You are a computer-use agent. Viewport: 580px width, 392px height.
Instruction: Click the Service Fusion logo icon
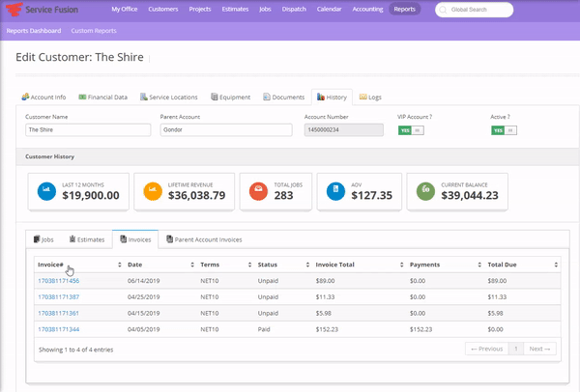tap(14, 10)
